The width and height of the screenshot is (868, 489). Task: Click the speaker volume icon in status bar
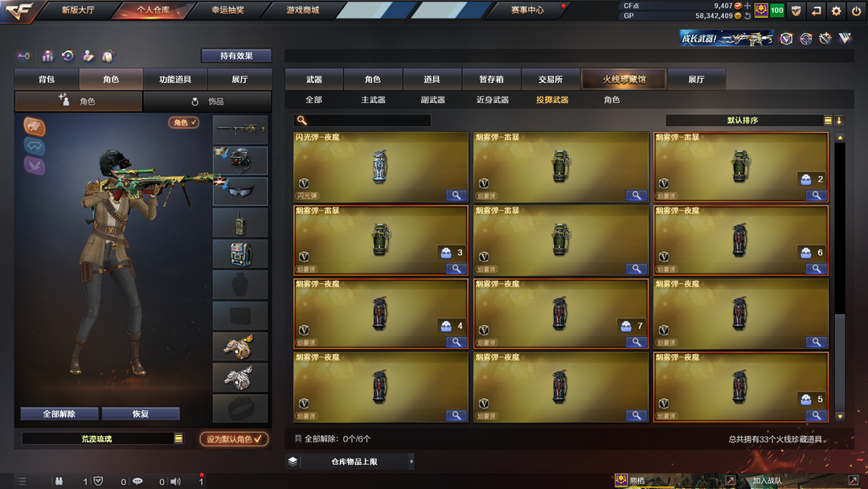[x=175, y=481]
